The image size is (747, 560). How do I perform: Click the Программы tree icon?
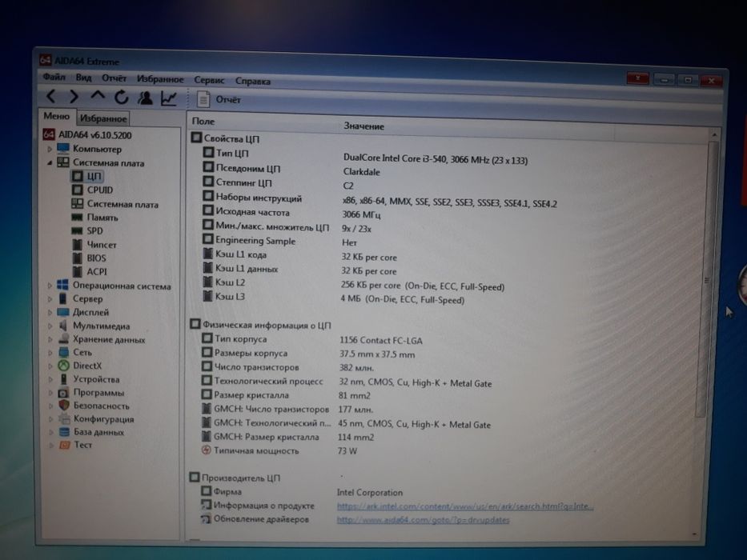tap(63, 393)
